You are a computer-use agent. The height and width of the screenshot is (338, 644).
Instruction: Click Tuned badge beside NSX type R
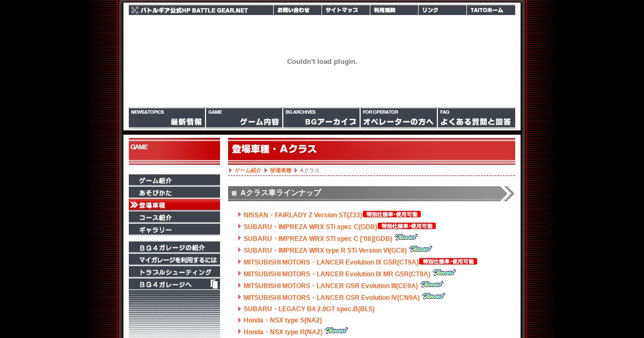click(x=336, y=330)
